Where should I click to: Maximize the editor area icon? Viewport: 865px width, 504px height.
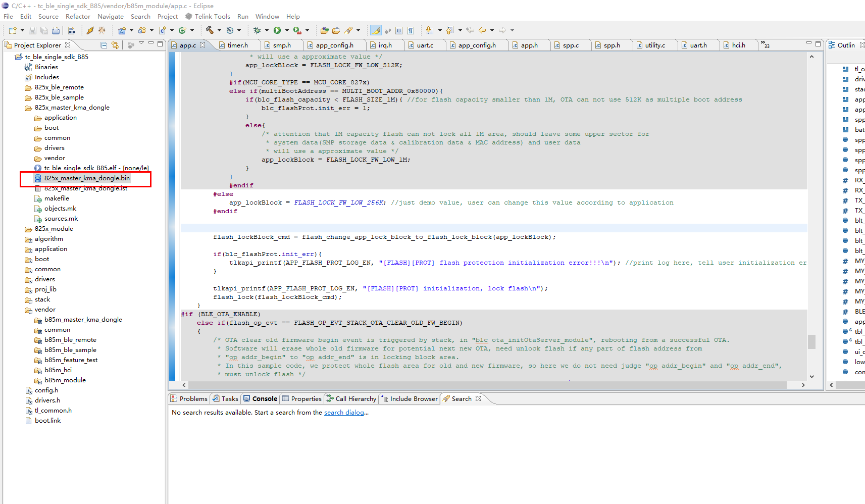(x=818, y=44)
